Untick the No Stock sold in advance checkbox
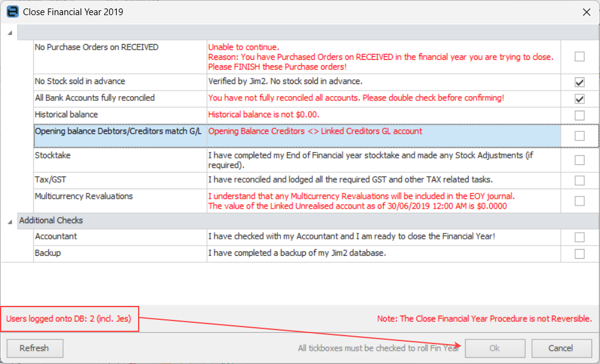This screenshot has height=364, width=600. (579, 82)
